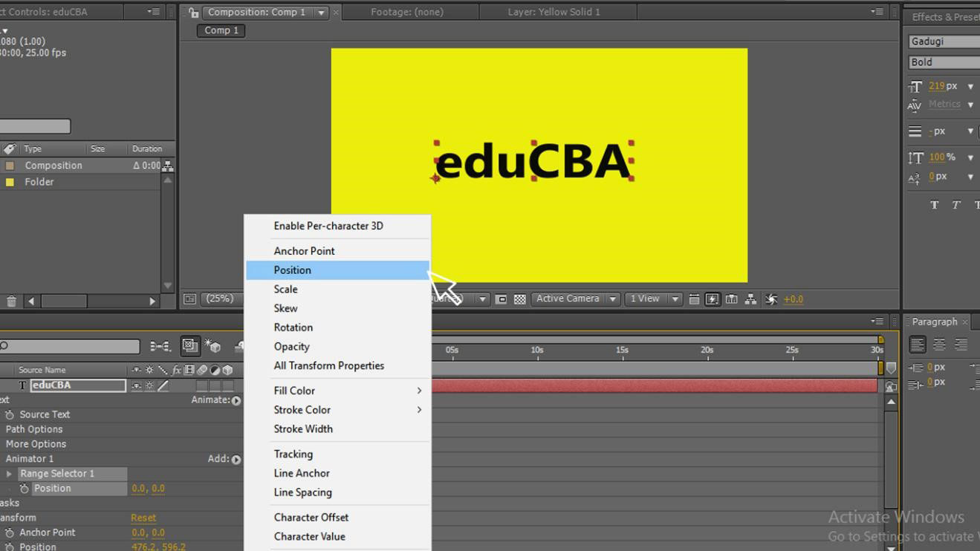Select center align text in Paragraph panel
This screenshot has height=551, width=980.
tap(939, 345)
